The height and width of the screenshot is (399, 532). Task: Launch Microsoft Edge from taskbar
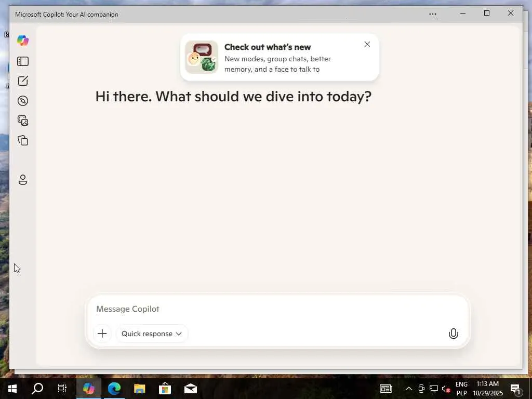(x=114, y=389)
